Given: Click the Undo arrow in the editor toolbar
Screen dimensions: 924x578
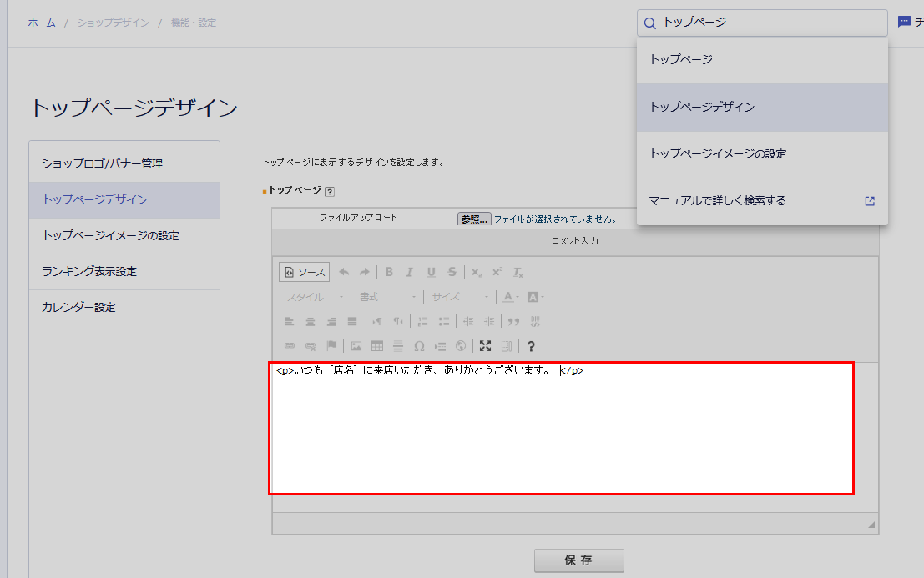Looking at the screenshot, I should 344,272.
